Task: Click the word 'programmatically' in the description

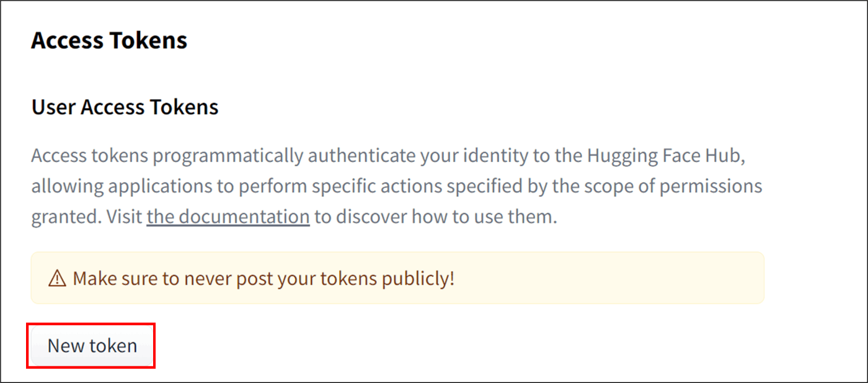Action: (228, 155)
